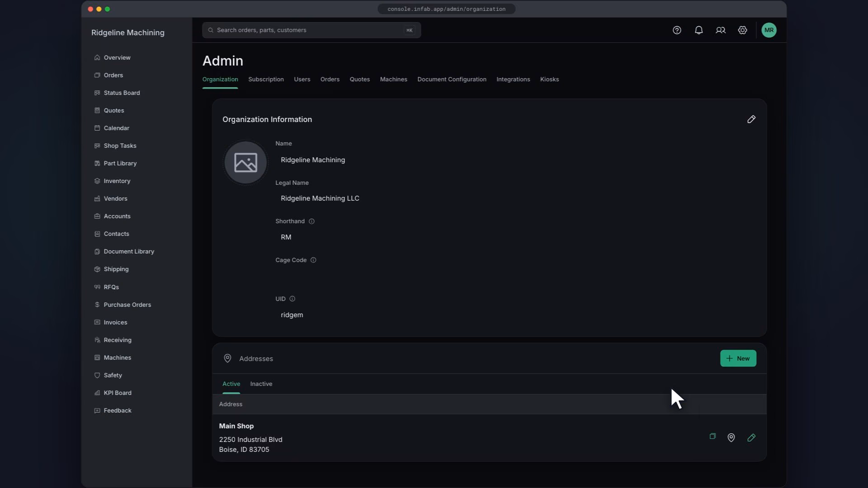
Task: Select the Active addresses tab
Action: coord(231,384)
